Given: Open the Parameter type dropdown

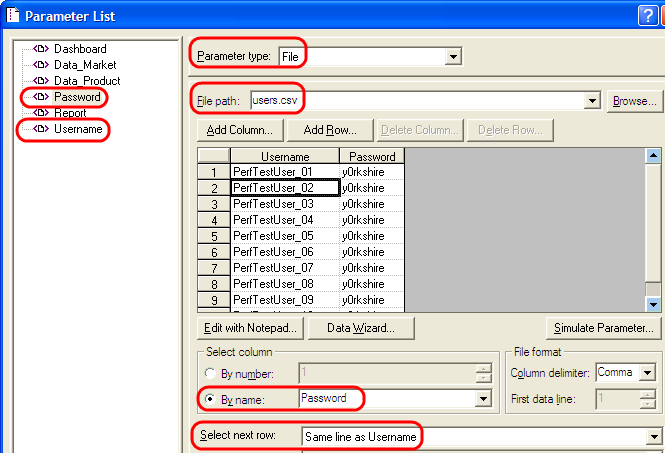Looking at the screenshot, I should click(x=453, y=57).
